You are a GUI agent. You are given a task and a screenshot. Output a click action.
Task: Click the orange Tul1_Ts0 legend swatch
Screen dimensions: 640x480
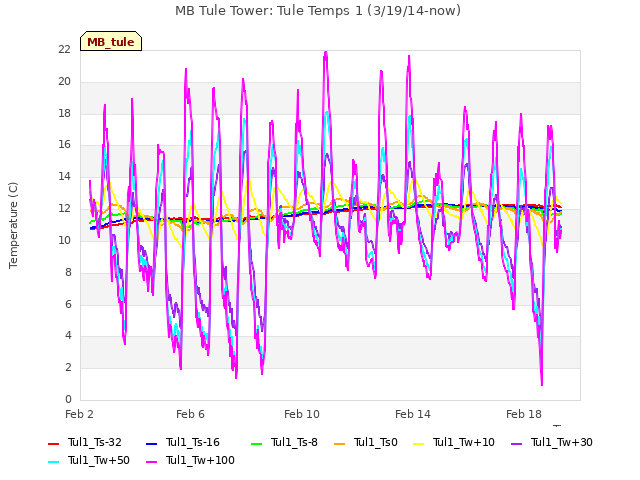[339, 444]
